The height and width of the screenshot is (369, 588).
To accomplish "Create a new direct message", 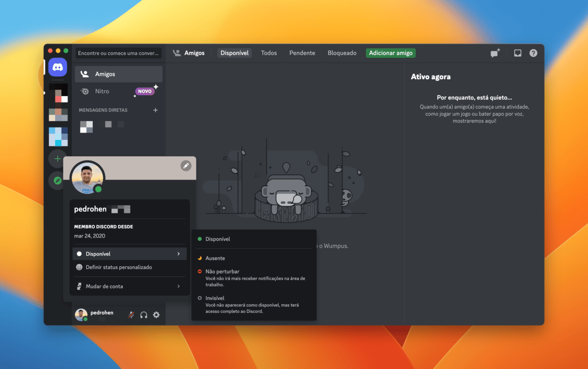I will pos(495,53).
